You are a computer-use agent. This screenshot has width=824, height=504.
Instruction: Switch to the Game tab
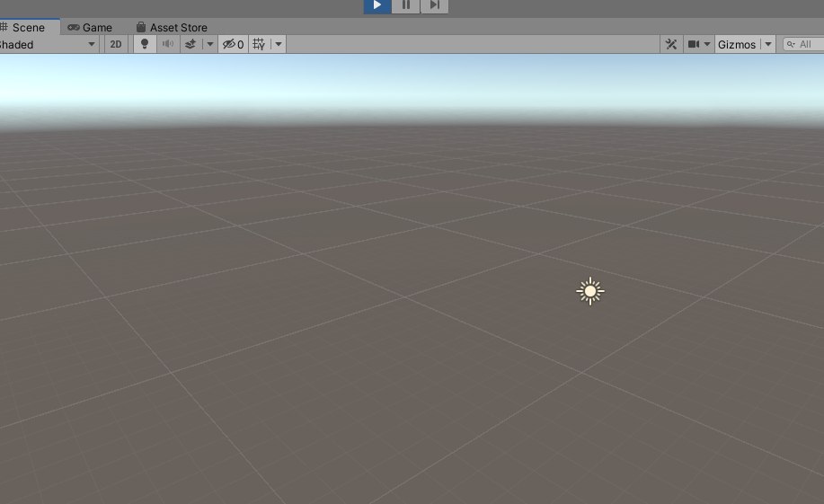[90, 27]
